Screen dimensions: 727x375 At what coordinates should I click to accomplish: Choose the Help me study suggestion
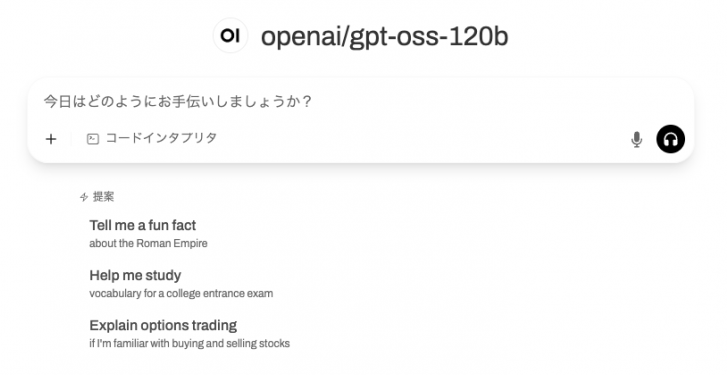pyautogui.click(x=181, y=284)
